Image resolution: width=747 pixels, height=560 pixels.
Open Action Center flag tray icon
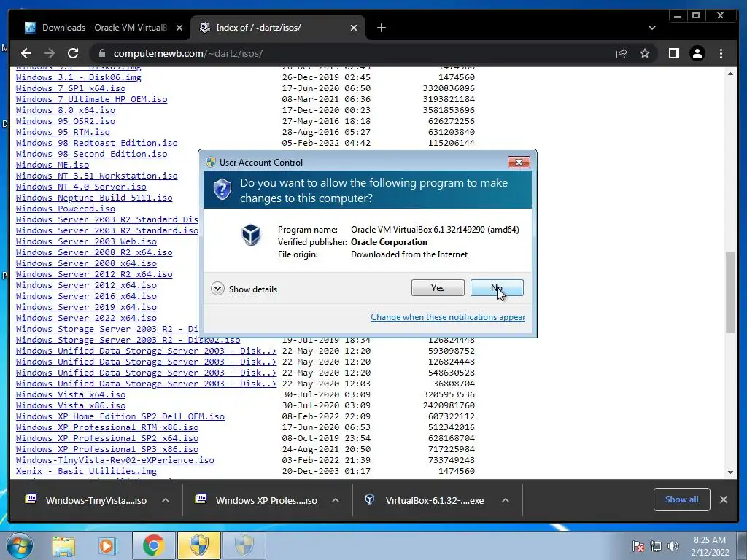coord(638,546)
